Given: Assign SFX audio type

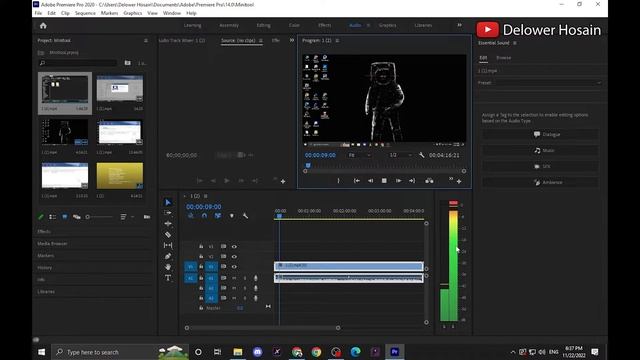Looking at the screenshot, I should click(x=540, y=166).
